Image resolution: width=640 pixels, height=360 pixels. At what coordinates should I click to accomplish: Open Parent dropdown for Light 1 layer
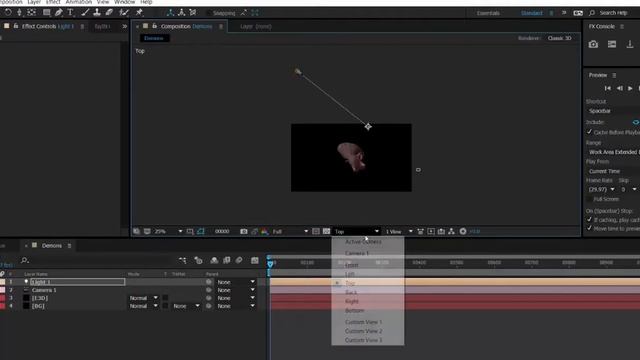pyautogui.click(x=236, y=282)
